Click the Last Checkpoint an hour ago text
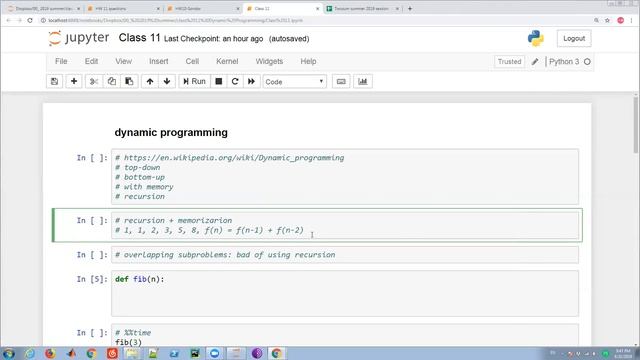640x360 pixels. tap(213, 39)
